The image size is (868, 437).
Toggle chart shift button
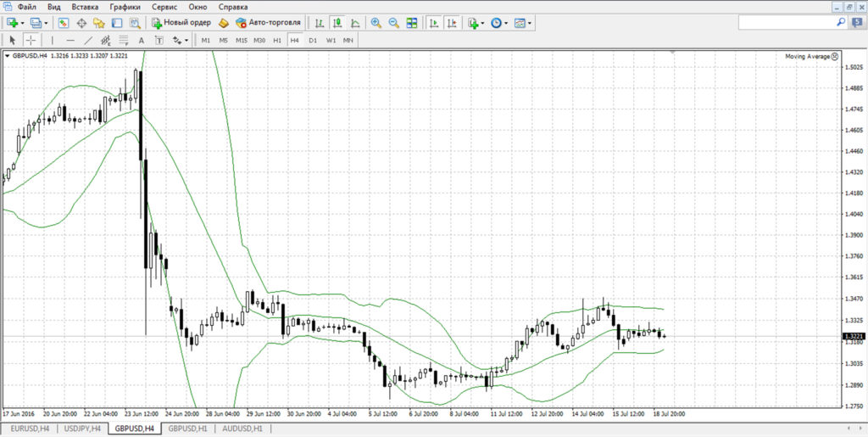click(453, 23)
